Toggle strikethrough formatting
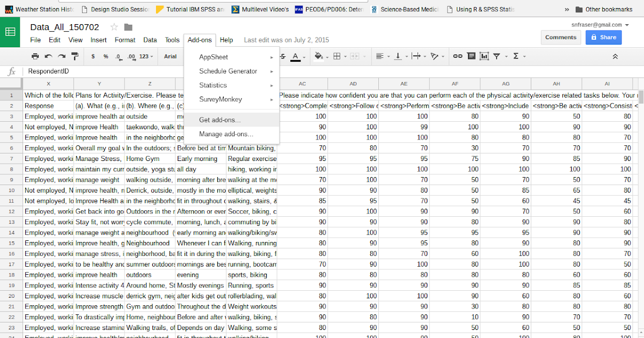 (x=283, y=56)
